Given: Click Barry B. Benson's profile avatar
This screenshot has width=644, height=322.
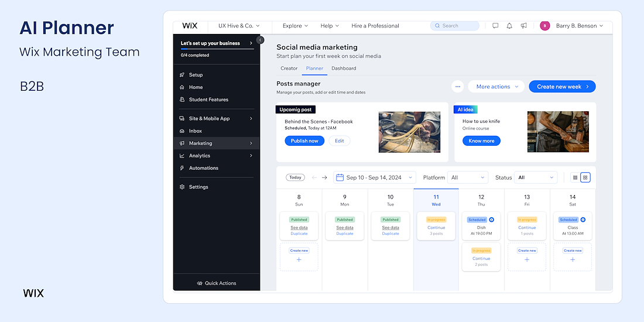Looking at the screenshot, I should click(544, 26).
